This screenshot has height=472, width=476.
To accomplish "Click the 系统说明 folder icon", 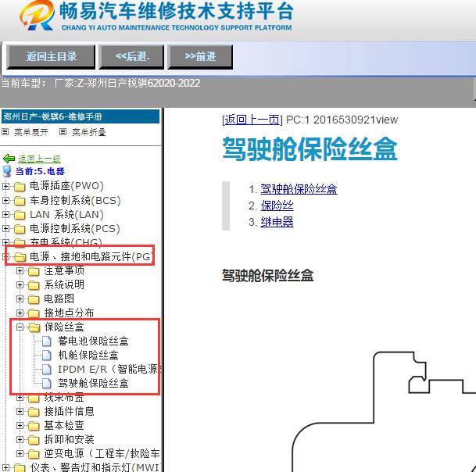I will pyautogui.click(x=34, y=285).
